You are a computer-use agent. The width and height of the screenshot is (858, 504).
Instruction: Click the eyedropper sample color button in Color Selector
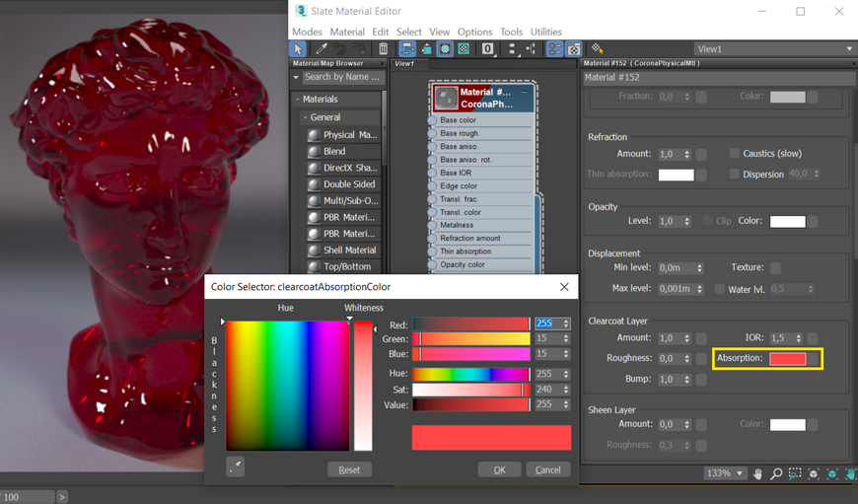[235, 467]
